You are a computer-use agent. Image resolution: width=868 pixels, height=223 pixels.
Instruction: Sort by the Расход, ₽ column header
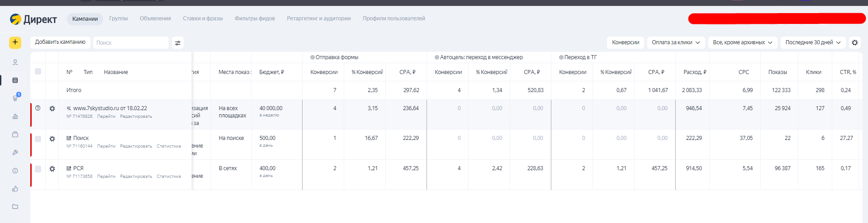[x=695, y=72]
